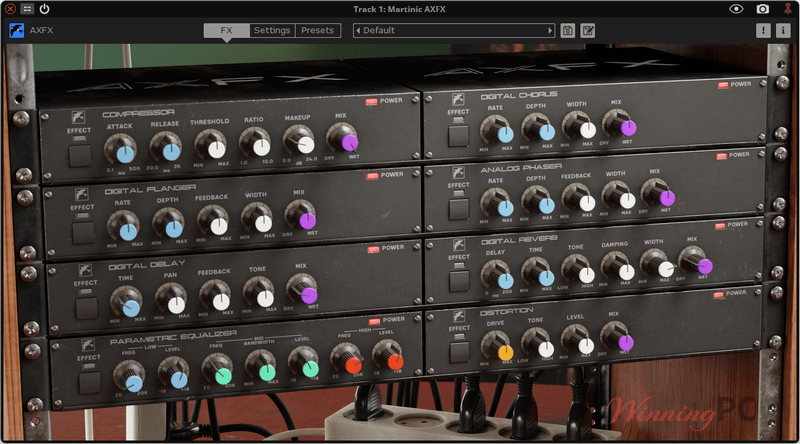800x444 pixels.
Task: Edit preset with the pencil icon
Action: click(588, 30)
